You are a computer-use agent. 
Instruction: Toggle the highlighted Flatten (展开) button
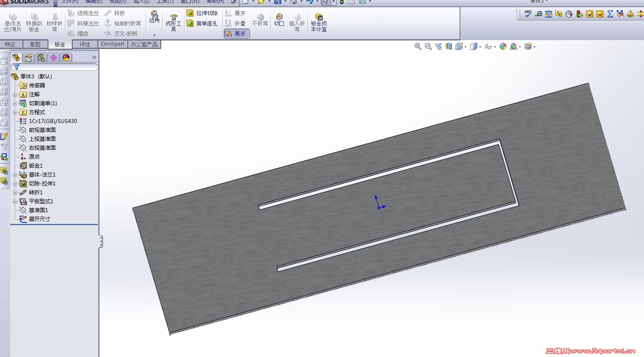click(x=237, y=34)
